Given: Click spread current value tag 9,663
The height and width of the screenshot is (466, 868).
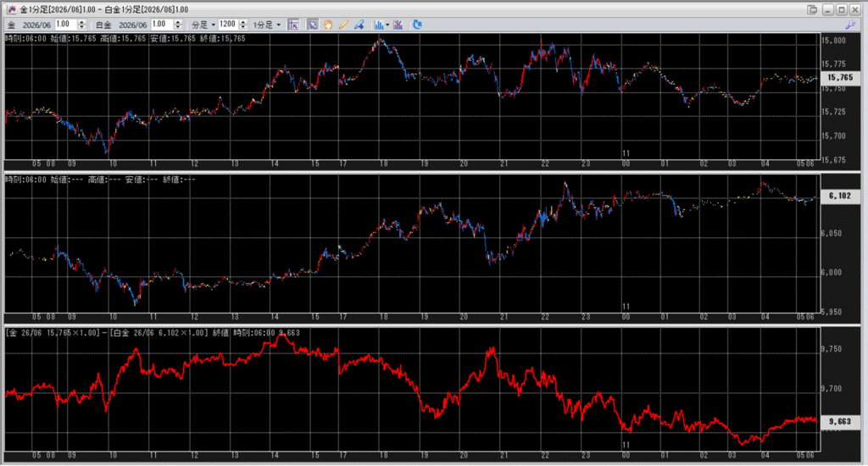Looking at the screenshot, I should coord(840,422).
